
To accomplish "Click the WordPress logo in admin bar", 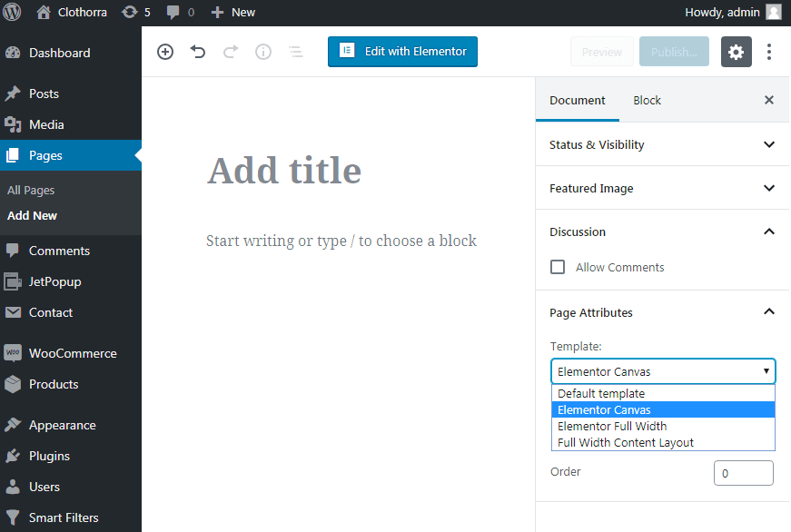I will [13, 12].
